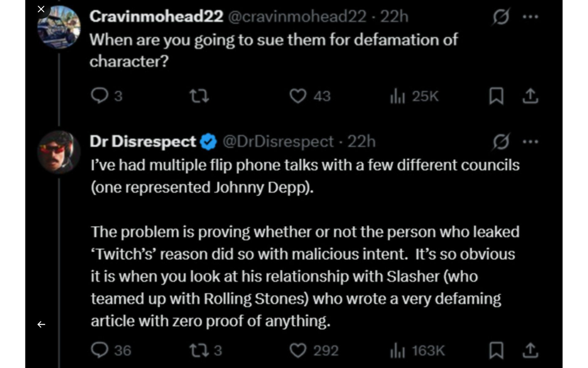Retweet Dr Disrespect's tweet with 3 reposts
Image resolution: width=588 pixels, height=368 pixels.
[199, 350]
